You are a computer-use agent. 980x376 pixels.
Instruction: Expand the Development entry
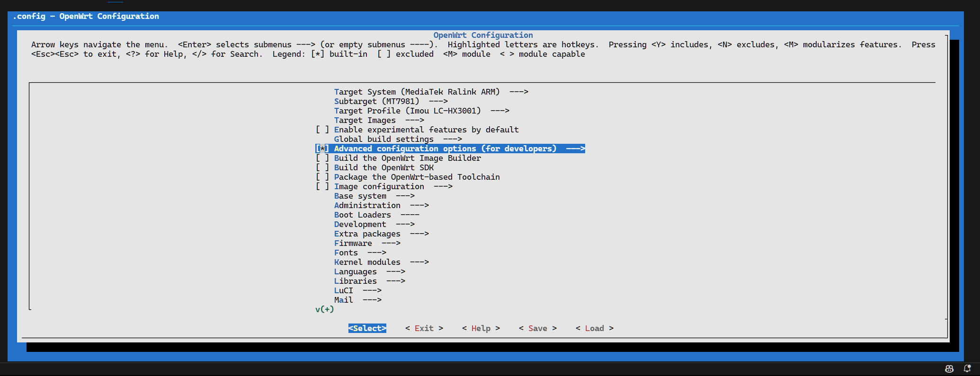click(374, 224)
